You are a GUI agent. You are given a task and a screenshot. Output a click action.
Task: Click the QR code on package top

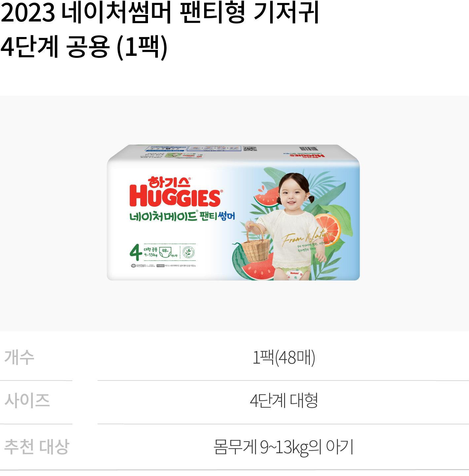250,149
